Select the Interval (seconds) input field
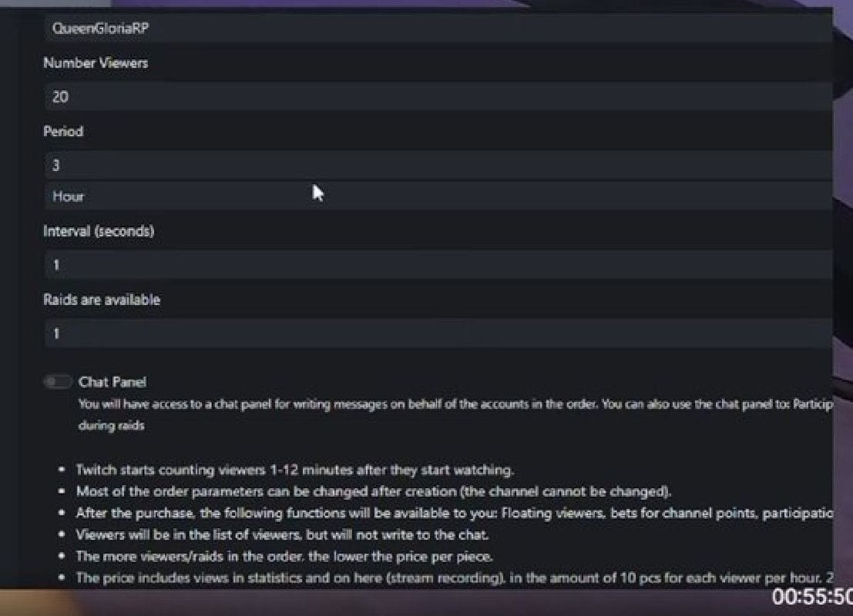 tap(438, 265)
